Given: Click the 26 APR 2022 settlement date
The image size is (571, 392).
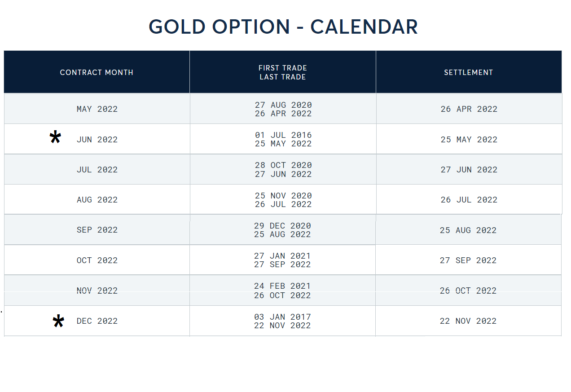Looking at the screenshot, I should 469,109.
